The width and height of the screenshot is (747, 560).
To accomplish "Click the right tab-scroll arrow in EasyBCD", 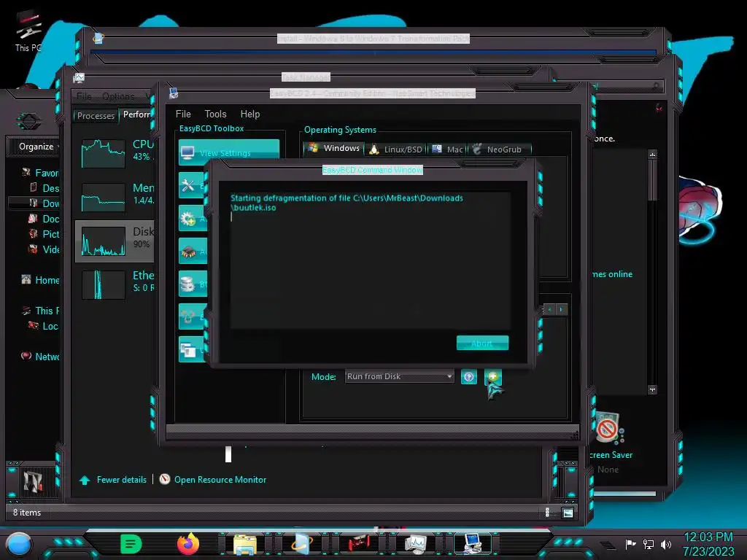I will click(561, 309).
